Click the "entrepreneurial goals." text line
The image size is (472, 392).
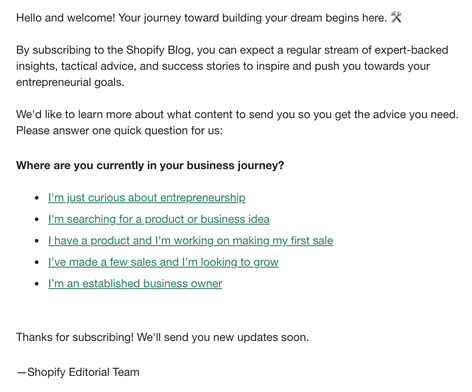[70, 82]
